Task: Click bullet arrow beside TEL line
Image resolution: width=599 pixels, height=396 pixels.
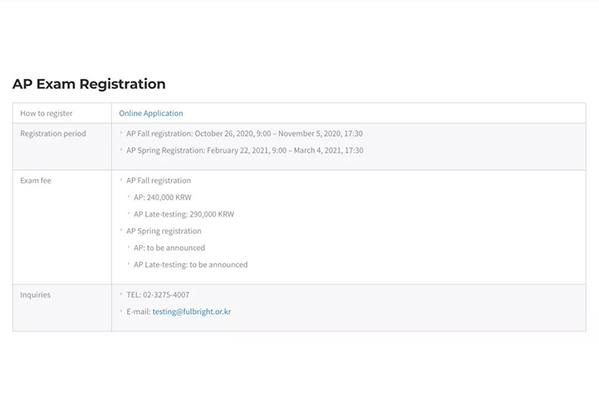Action: point(121,294)
